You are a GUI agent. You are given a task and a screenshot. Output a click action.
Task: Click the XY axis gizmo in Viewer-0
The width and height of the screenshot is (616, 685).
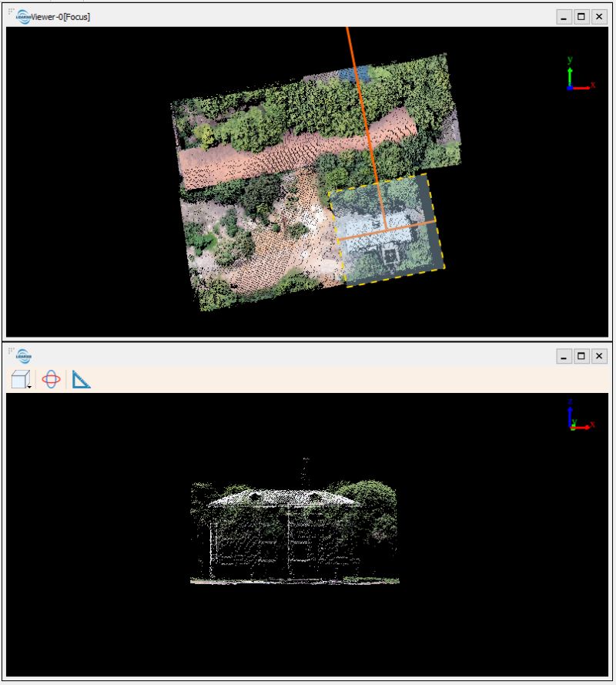click(x=581, y=74)
